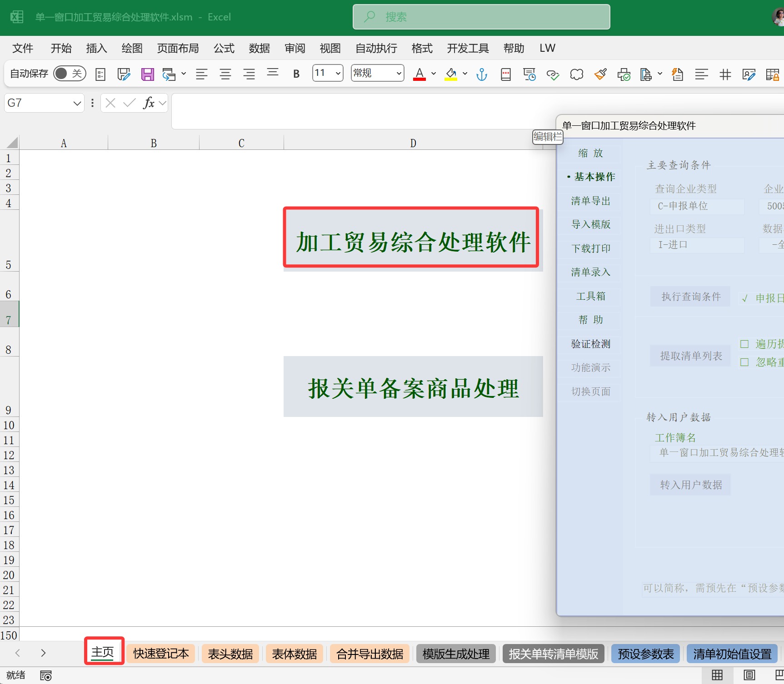Screen dimensions: 784x684
Task: Center align text in toolbar
Action: (225, 74)
